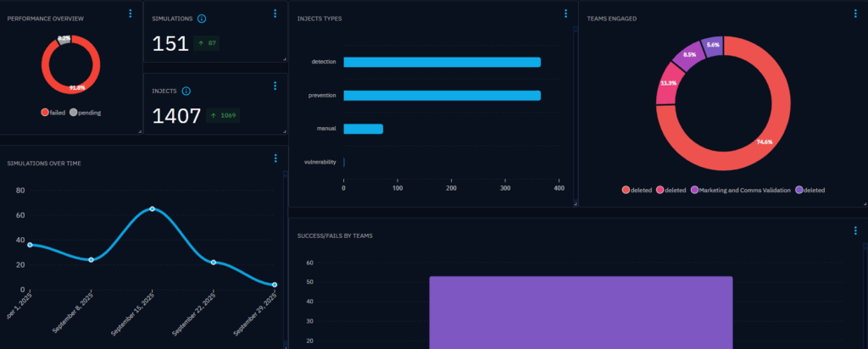Open Success/Fails by Teams options menu
This screenshot has width=868, height=349.
(855, 230)
